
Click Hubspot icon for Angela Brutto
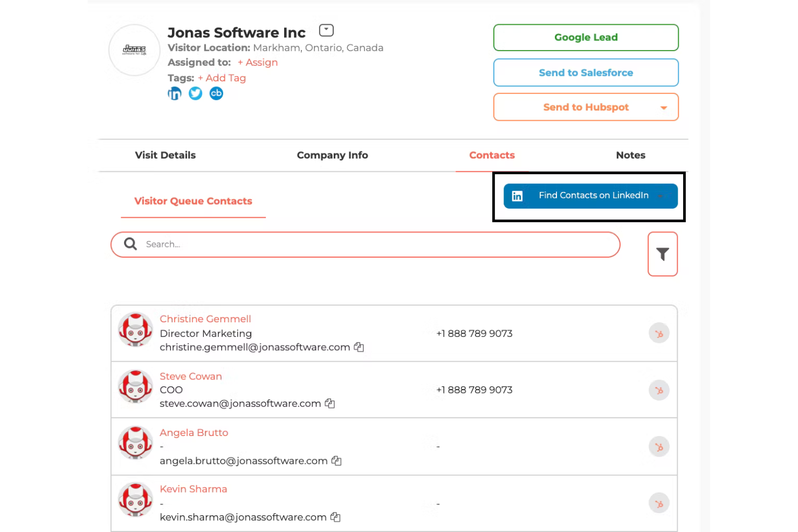[659, 447]
